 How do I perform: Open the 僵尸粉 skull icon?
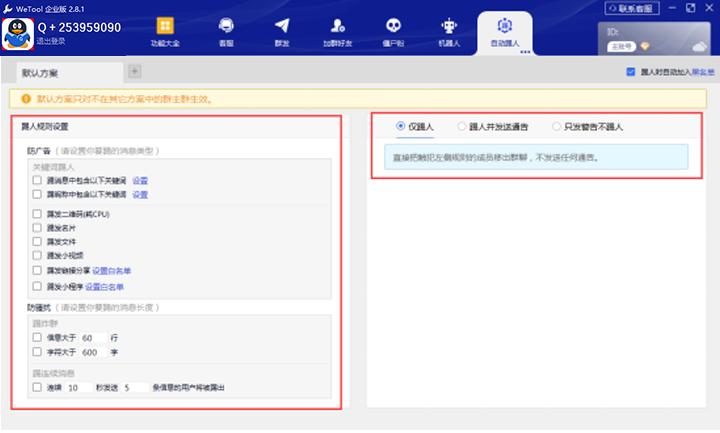tap(393, 25)
